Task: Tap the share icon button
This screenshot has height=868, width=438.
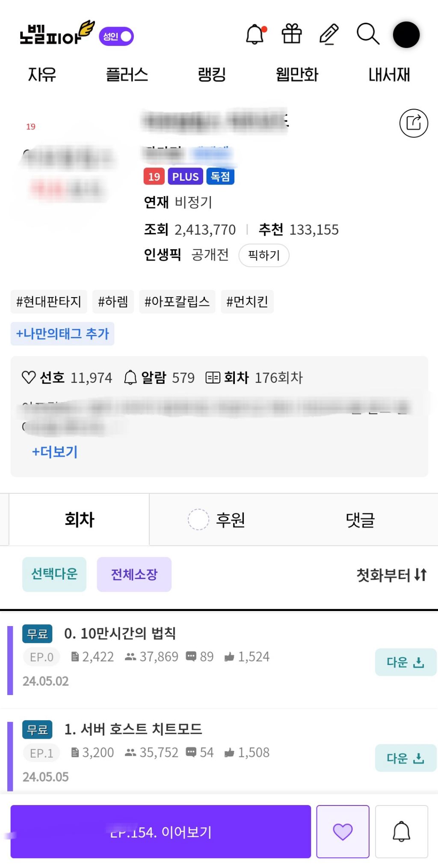Action: pos(413,123)
